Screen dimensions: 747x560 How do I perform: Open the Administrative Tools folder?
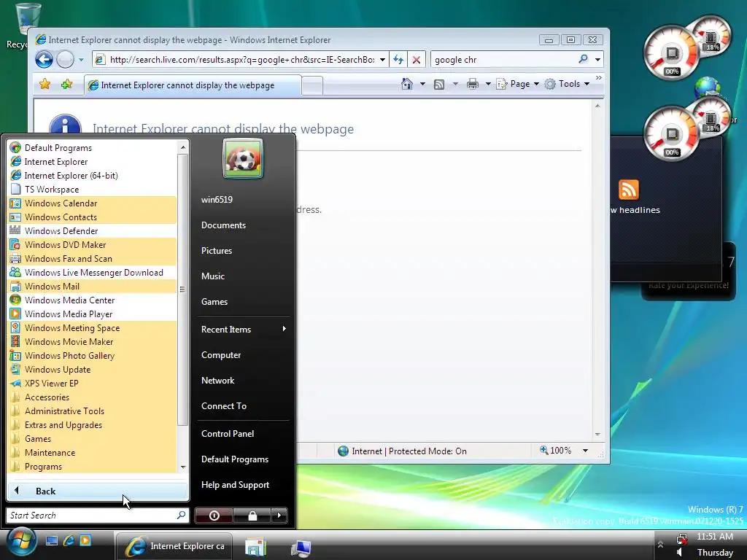coord(92,411)
